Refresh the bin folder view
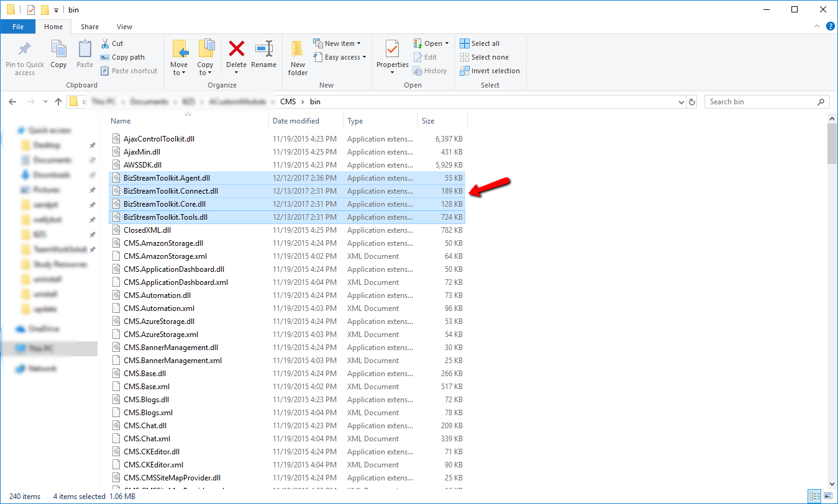 click(x=693, y=102)
